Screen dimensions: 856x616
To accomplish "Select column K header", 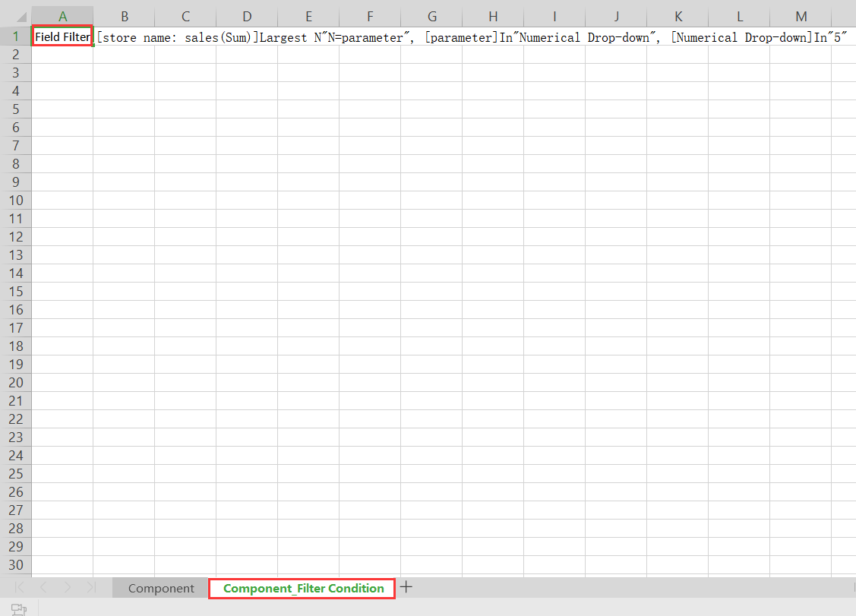I will pos(678,17).
